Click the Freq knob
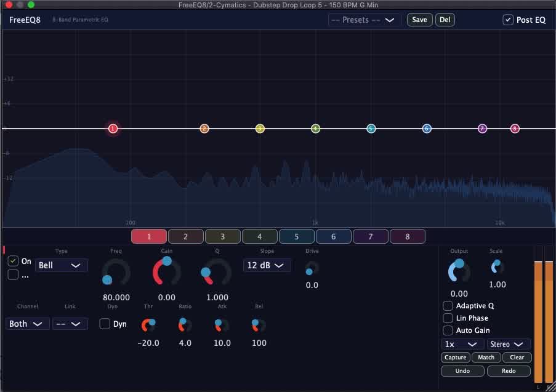This screenshot has width=556, height=392. click(x=116, y=272)
